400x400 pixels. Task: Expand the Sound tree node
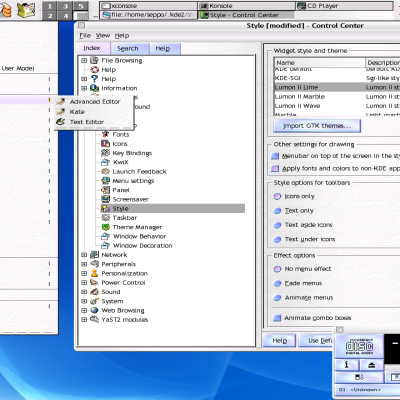[84, 292]
